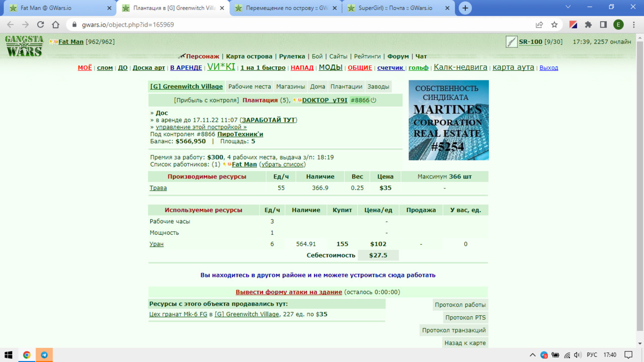The height and width of the screenshot is (362, 644).
Task: Open Рулетка menu item
Action: pyautogui.click(x=292, y=56)
